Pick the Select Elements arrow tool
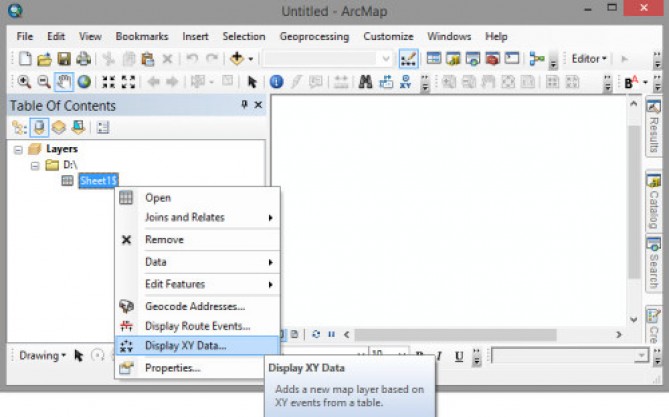 (x=252, y=82)
